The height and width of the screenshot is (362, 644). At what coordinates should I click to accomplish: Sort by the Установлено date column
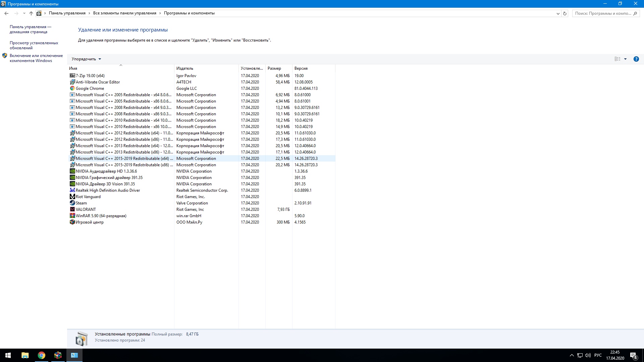[252, 68]
